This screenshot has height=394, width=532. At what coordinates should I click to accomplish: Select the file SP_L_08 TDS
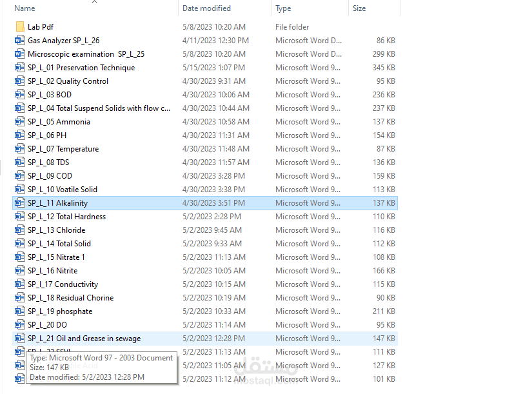[x=48, y=163]
